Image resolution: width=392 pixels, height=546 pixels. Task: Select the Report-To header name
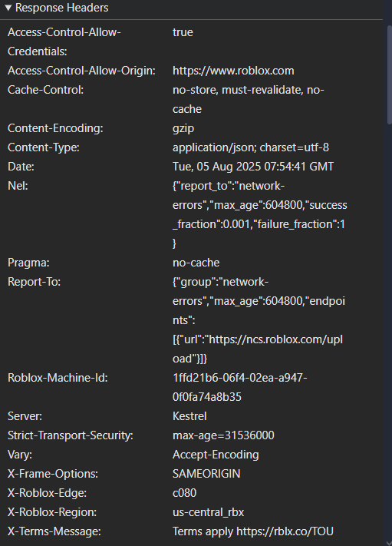(34, 282)
